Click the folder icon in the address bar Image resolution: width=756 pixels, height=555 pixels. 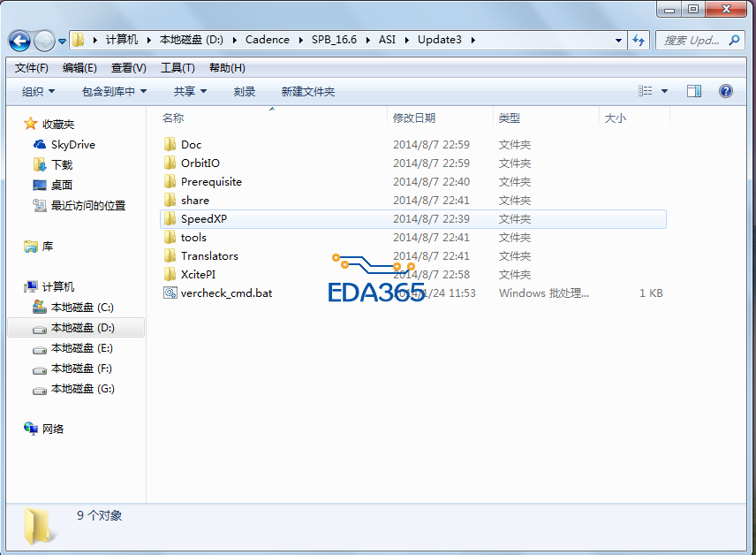[79, 40]
